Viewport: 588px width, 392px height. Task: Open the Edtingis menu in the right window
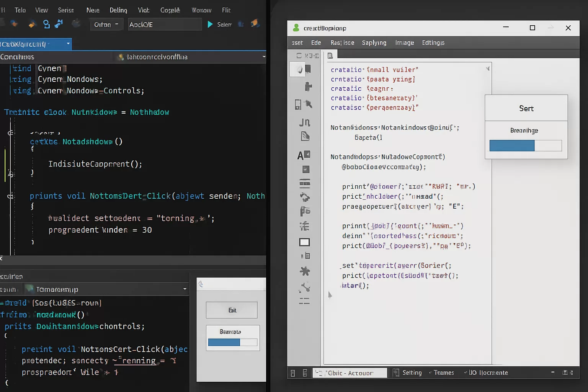(433, 42)
